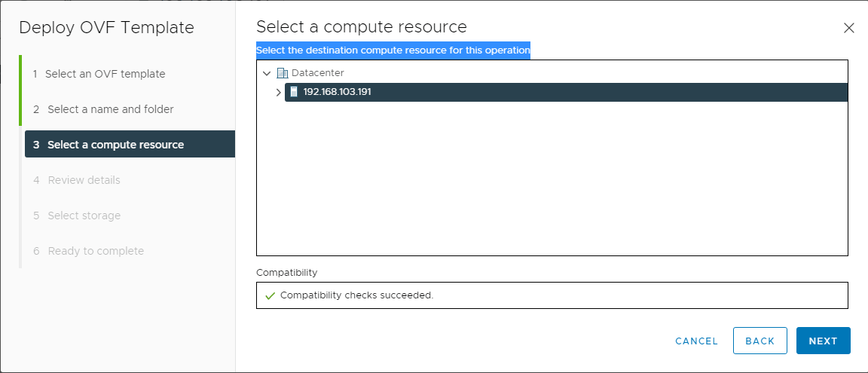Screen dimensions: 868x373
Task: Click empty area of compute resource tree
Action: click(x=552, y=178)
